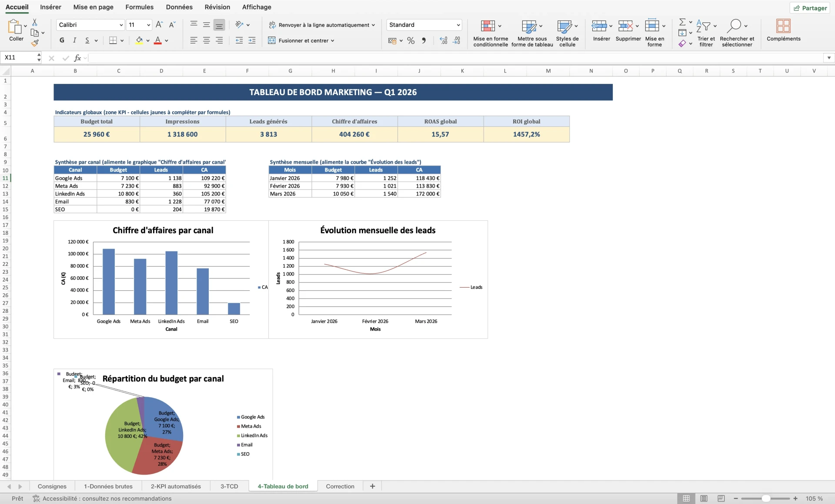Click the Partager button
Viewport: 835px width, 504px height.
(x=810, y=8)
